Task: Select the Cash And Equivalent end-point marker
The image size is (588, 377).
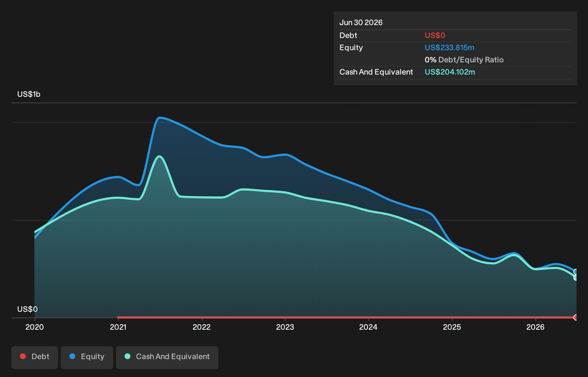Action: [x=576, y=278]
